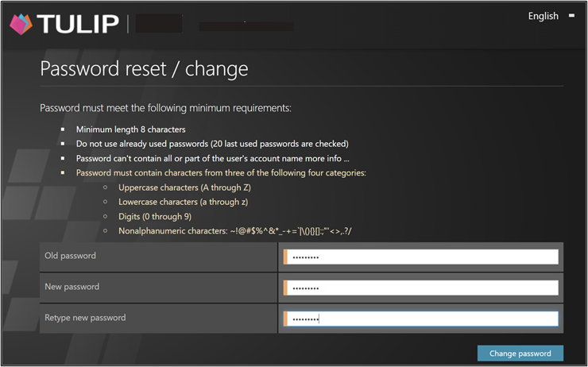Click the "Minimum length 8 characters" requirement
This screenshot has width=588, height=367.
tap(130, 129)
